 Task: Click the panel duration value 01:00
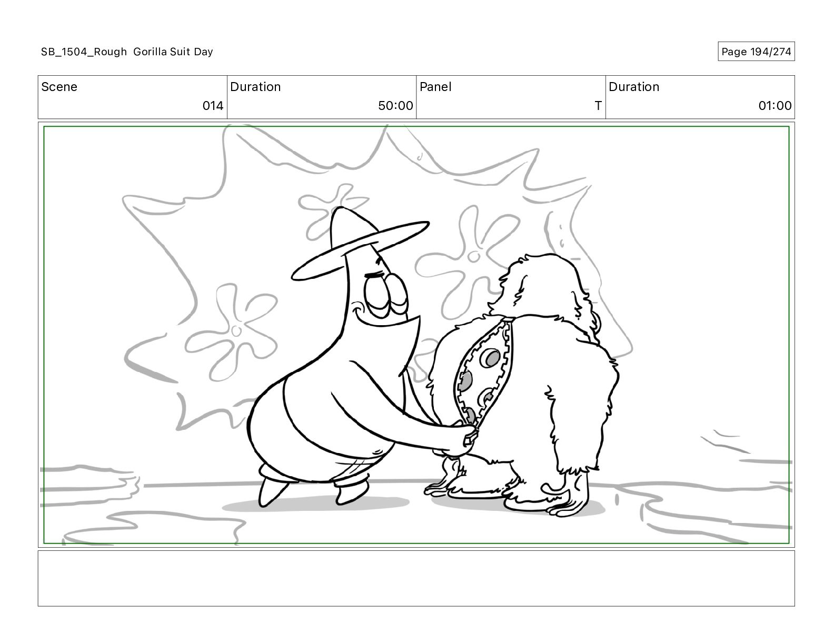pos(775,106)
